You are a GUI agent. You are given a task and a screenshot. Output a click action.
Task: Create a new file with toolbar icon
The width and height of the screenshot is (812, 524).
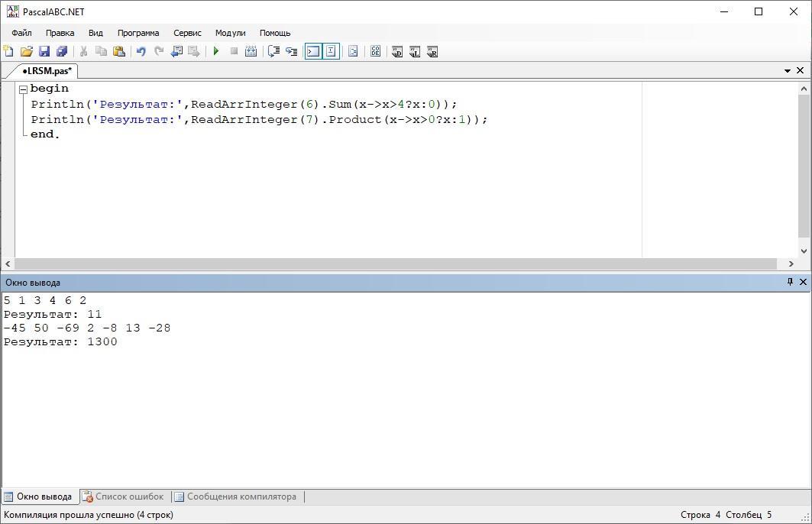9,51
